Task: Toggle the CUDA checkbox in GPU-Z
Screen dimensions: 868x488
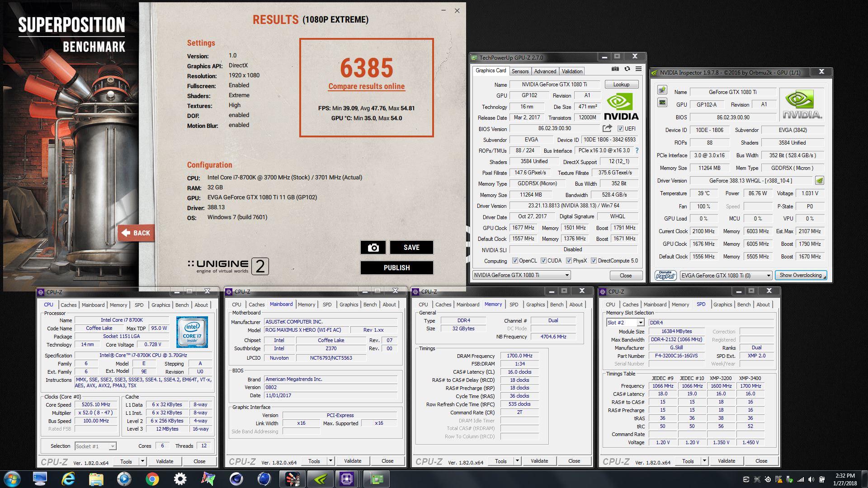Action: (543, 261)
